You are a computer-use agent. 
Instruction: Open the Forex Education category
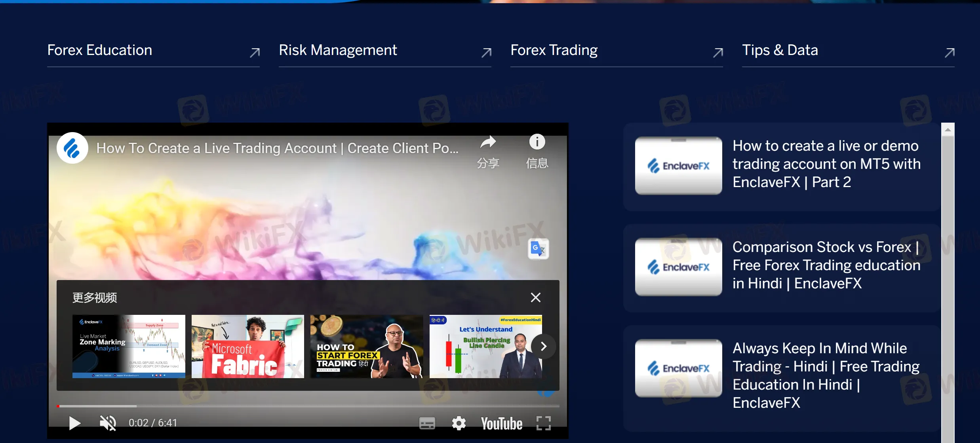(99, 50)
